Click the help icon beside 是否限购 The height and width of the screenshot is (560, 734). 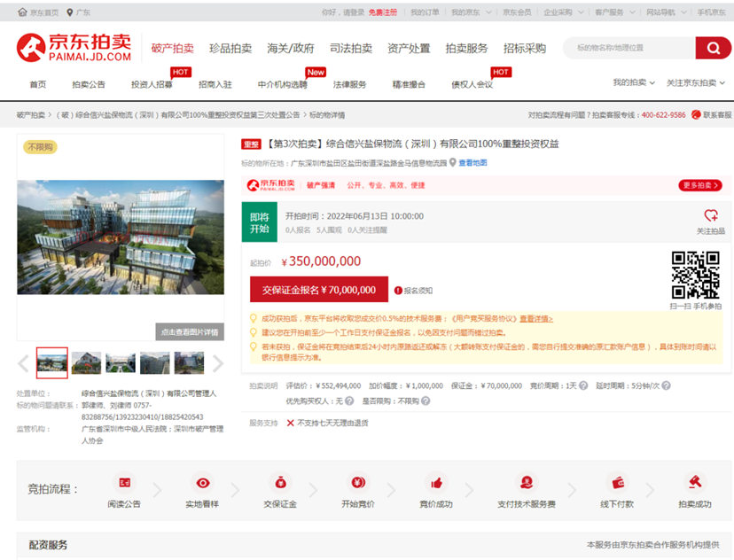425,401
